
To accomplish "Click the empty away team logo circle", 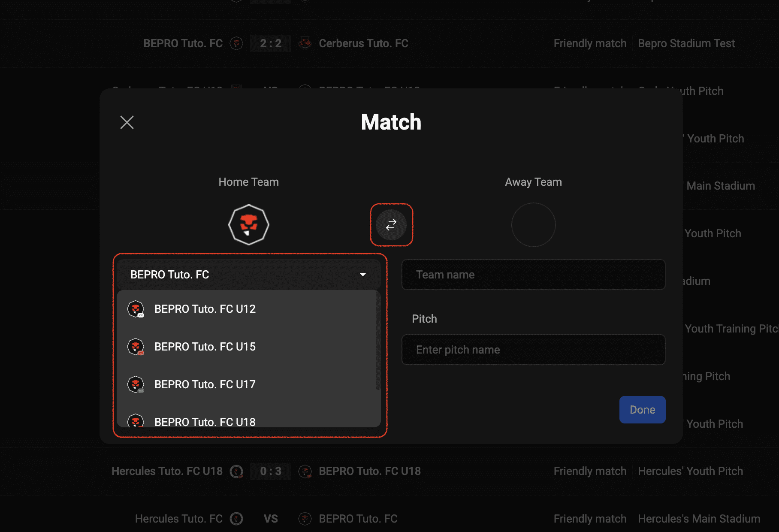I will [x=534, y=225].
